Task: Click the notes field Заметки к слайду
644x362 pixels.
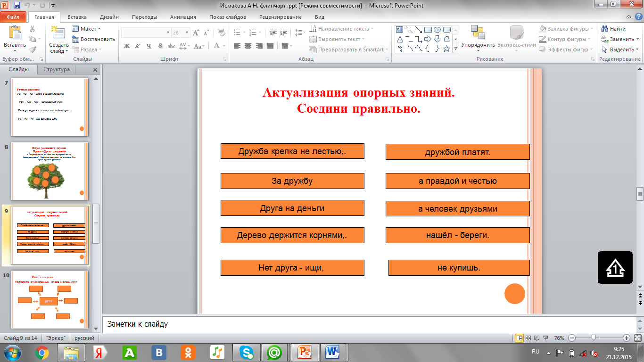Action: click(368, 324)
